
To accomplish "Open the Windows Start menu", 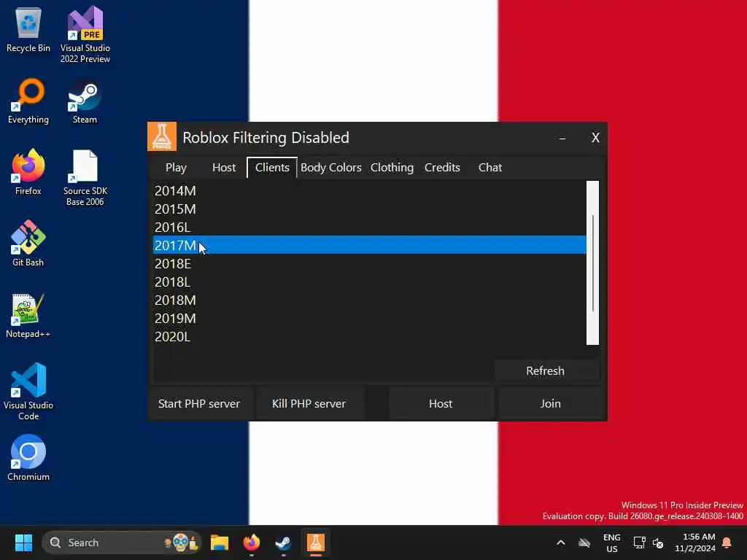I will tap(23, 542).
